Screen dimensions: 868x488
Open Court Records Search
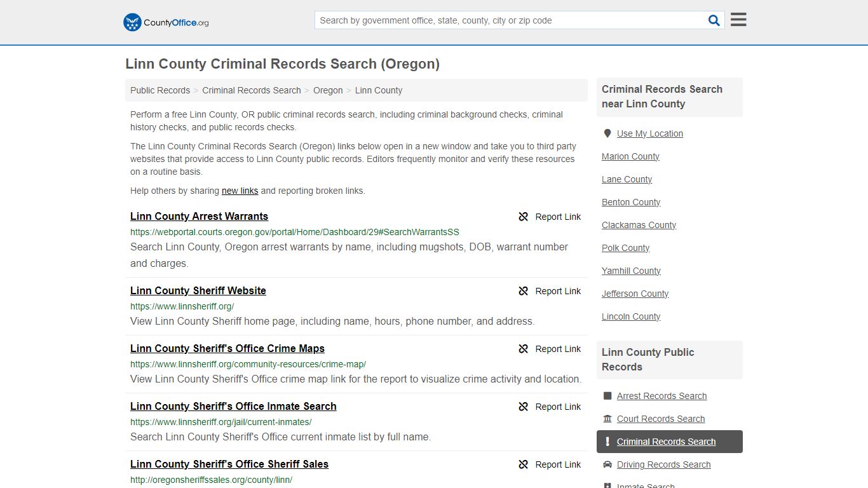tap(661, 419)
